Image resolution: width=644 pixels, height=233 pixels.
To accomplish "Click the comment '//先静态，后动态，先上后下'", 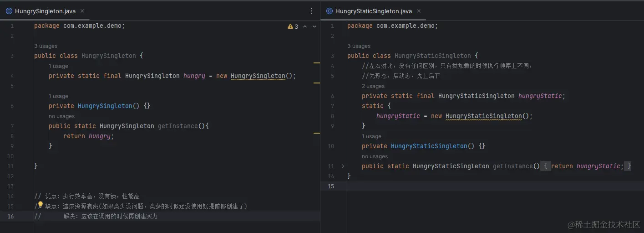I will (401, 76).
